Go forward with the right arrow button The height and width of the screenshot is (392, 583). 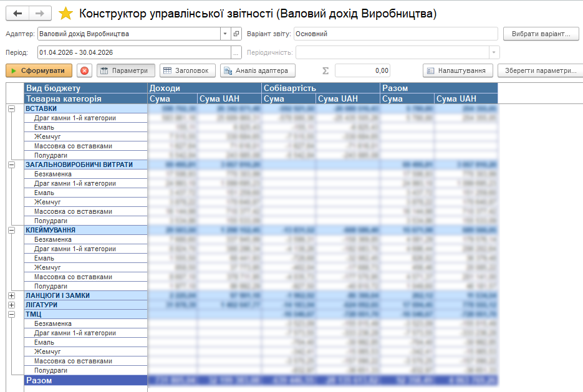coord(40,14)
